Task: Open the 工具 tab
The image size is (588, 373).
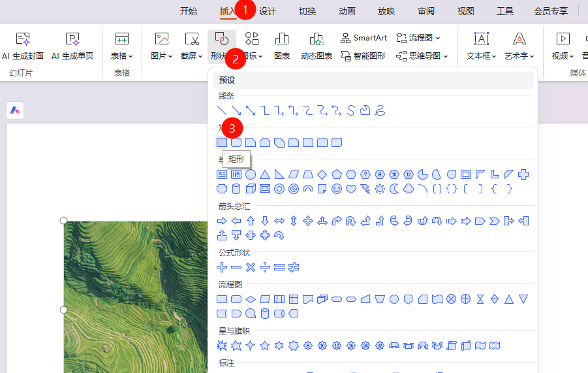Action: click(x=505, y=11)
